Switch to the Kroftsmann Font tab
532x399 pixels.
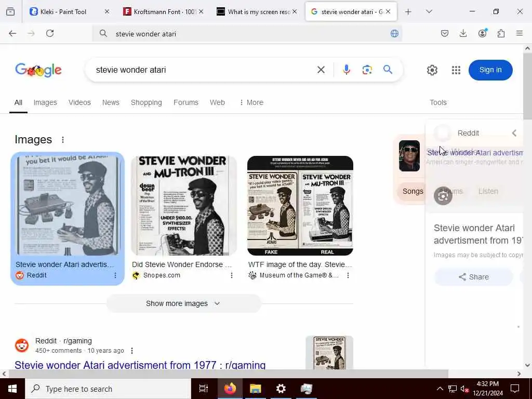tap(164, 12)
